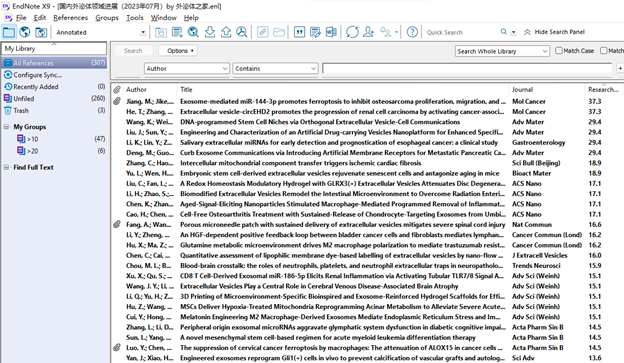Click the search term input field

coord(467,68)
